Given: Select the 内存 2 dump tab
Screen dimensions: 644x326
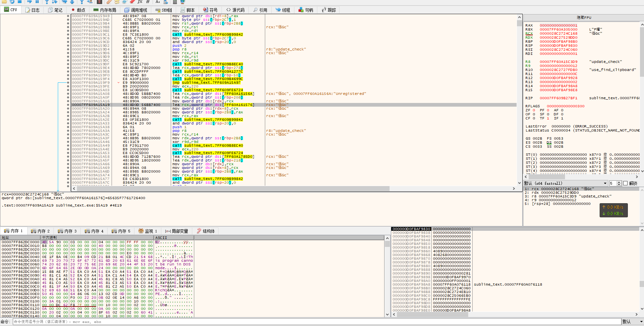Looking at the screenshot, I should pyautogui.click(x=40, y=231).
